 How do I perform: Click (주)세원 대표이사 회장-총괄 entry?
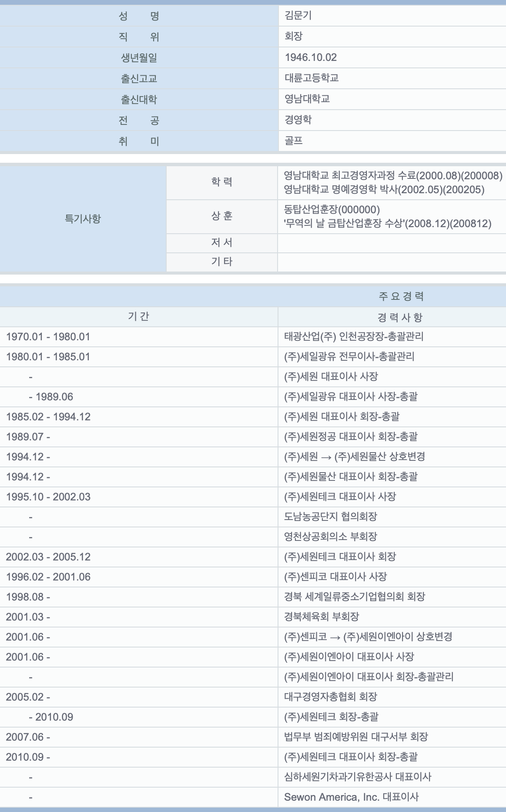pos(342,416)
